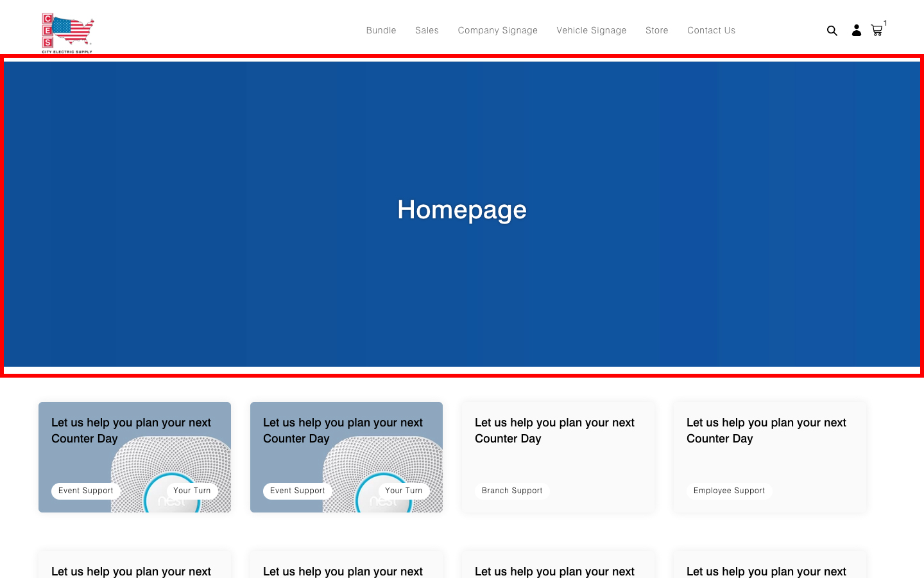Click Your Turn tag on the second card
This screenshot has height=578, width=924.
click(x=404, y=491)
